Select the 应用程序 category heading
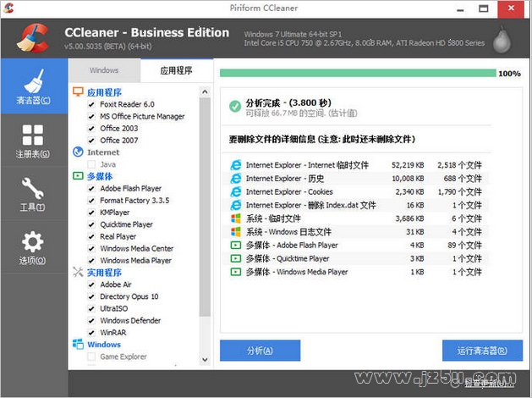The height and width of the screenshot is (398, 532). point(104,92)
